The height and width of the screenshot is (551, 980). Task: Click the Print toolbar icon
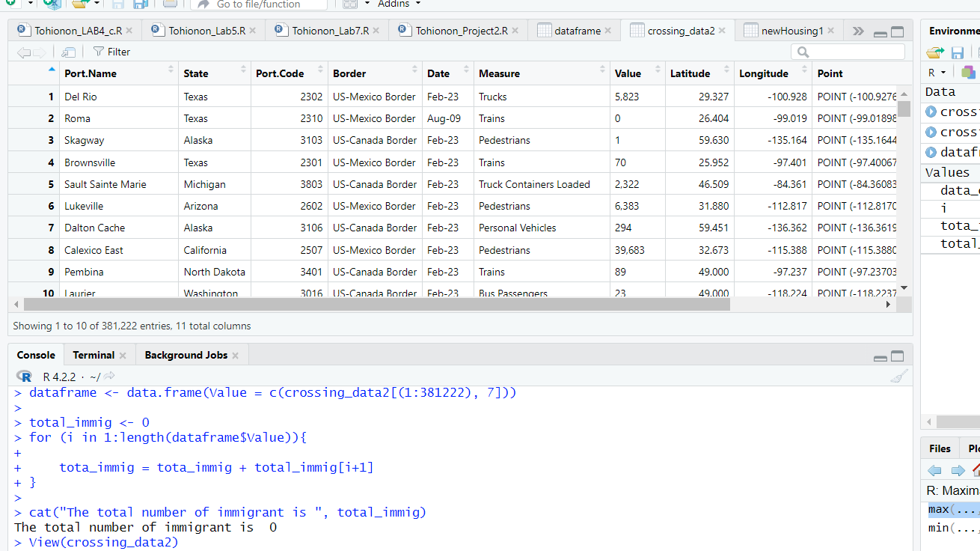(x=170, y=4)
